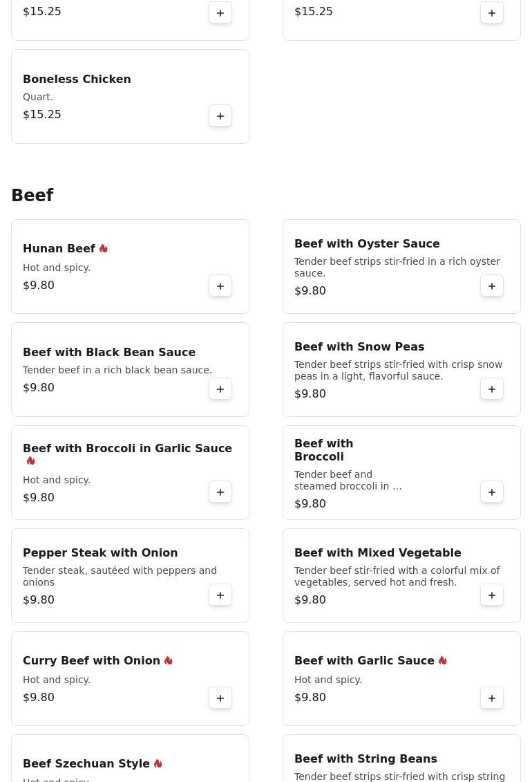Open Pepper Steak with Onion details
Viewport: 532px width, 782px height.
100,553
